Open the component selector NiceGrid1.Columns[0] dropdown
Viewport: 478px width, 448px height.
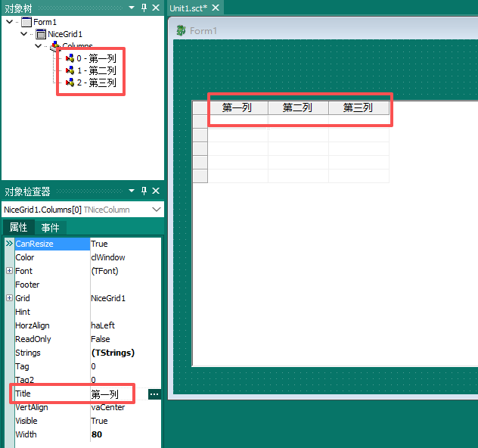(157, 210)
